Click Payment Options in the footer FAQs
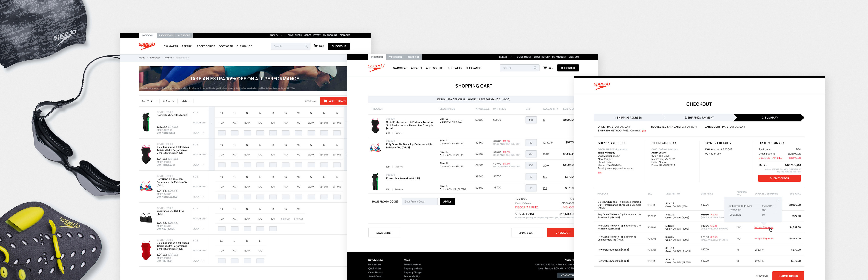This screenshot has height=280, width=868. [x=412, y=265]
